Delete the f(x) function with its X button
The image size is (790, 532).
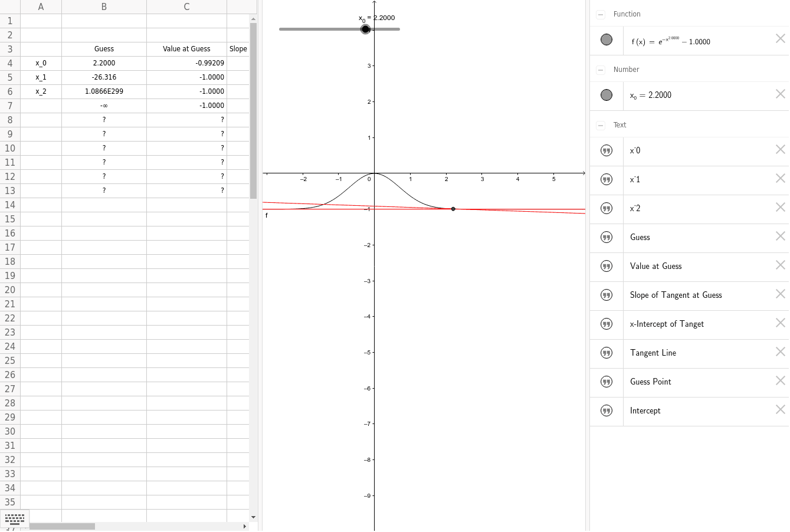tap(780, 38)
